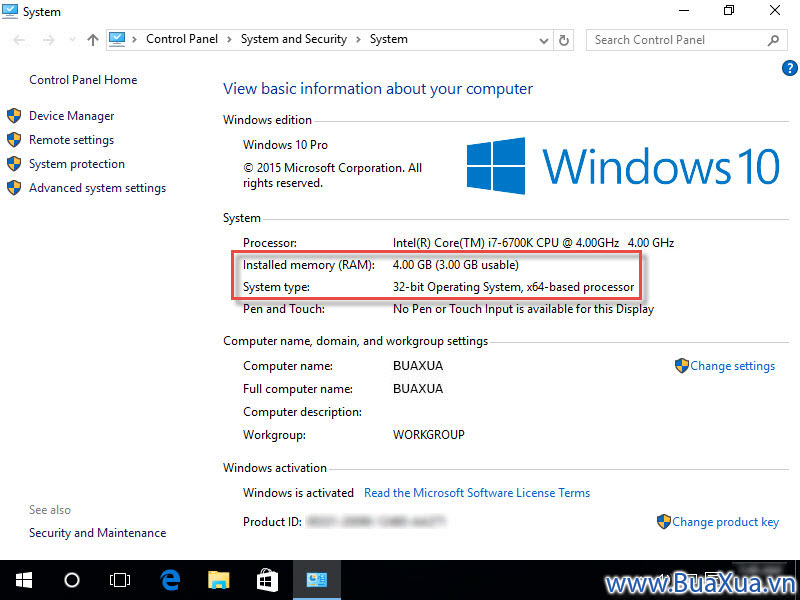Open Advanced system settings link

pos(97,188)
